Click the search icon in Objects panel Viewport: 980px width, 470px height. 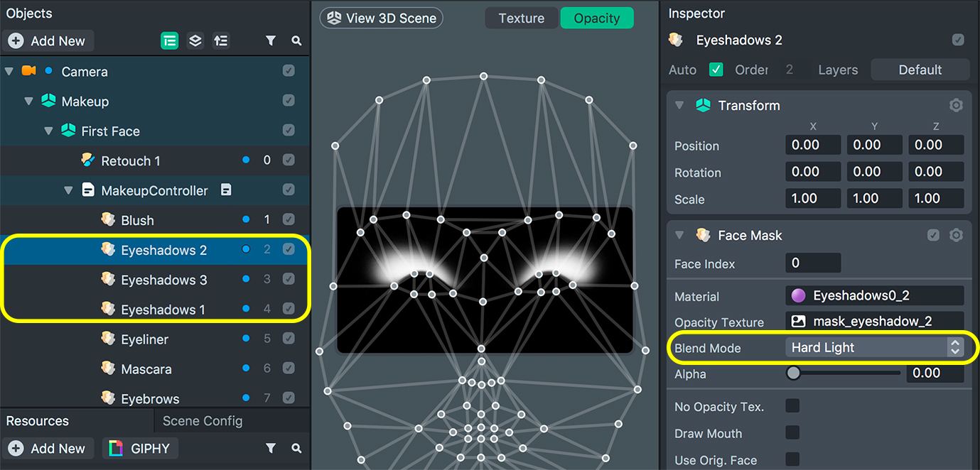click(296, 41)
